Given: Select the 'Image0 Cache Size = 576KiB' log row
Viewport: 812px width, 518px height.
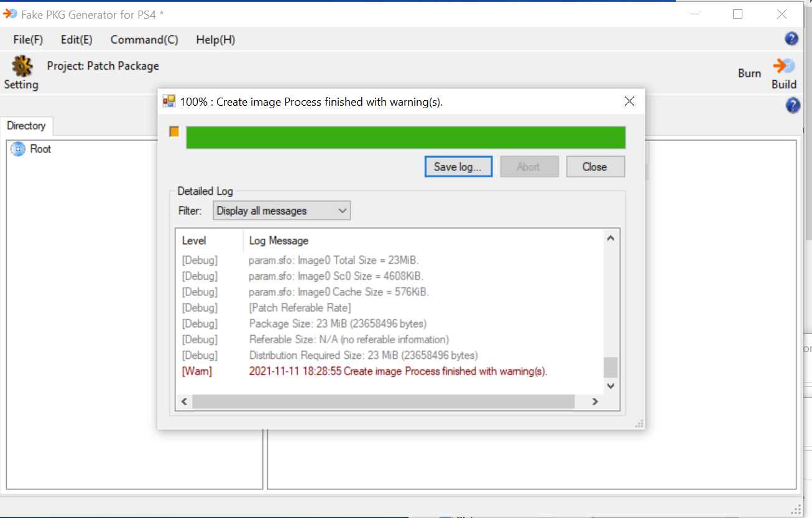Looking at the screenshot, I should [389, 292].
